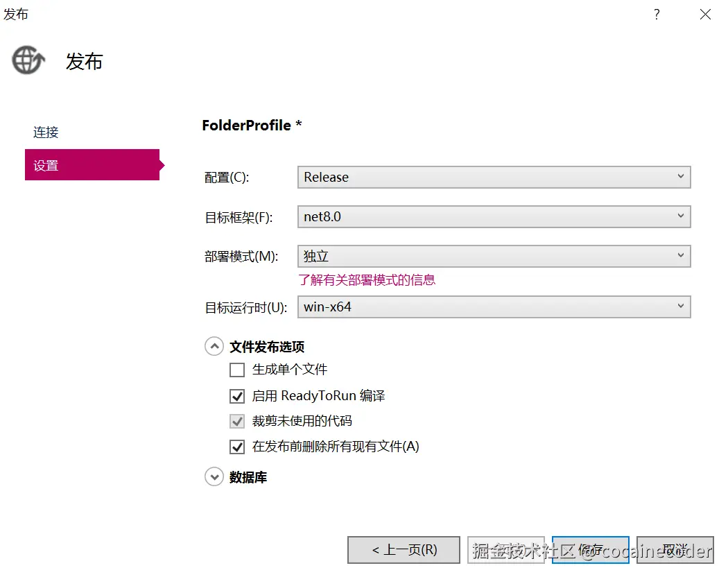Open the 配置 dropdown showing Release
Image resolution: width=728 pixels, height=577 pixels.
point(494,177)
